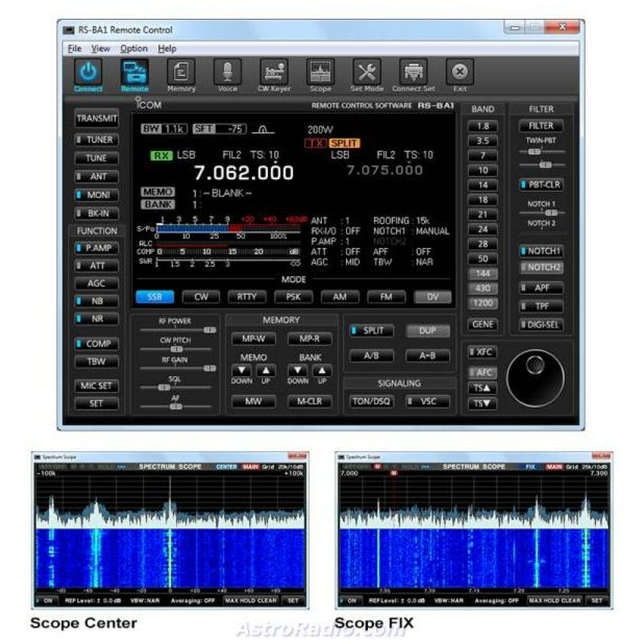Click the MIC SET button

coord(96,386)
